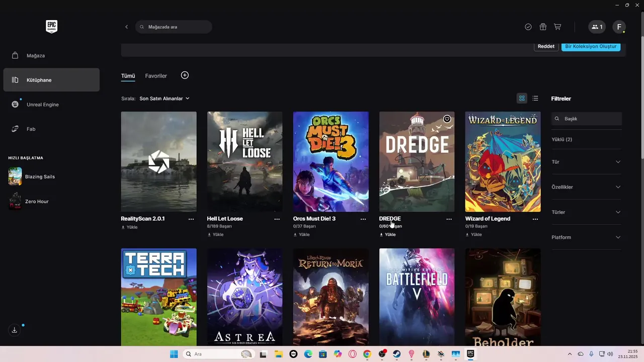Open Microsoft Edge from the taskbar
Viewport: 644px width, 362px height.
tap(308, 354)
